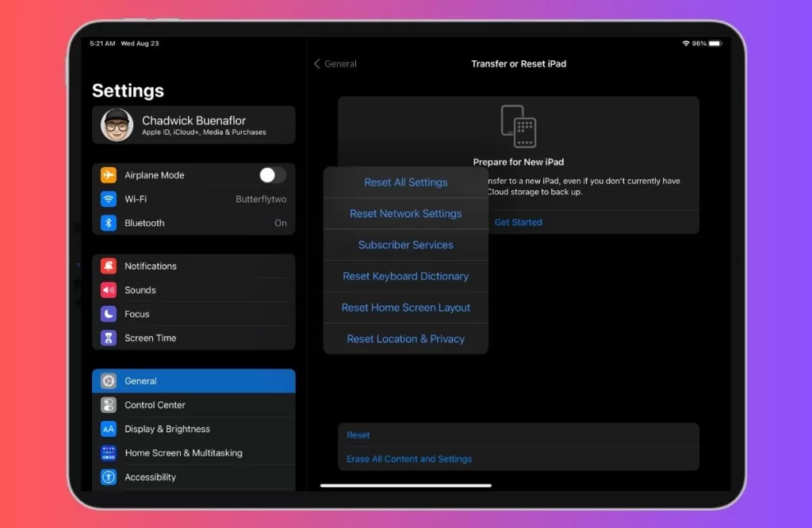Tap the General back button label
812x528 pixels.
coord(340,63)
